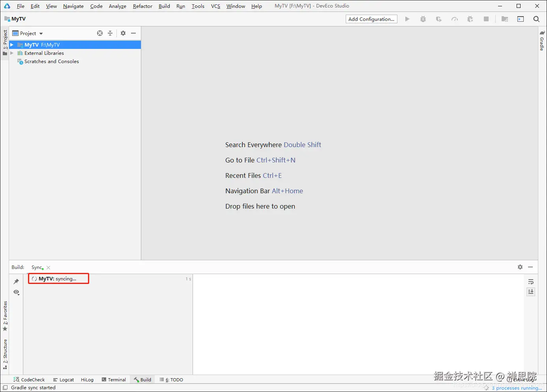Open the Terminal tool window

coord(114,380)
